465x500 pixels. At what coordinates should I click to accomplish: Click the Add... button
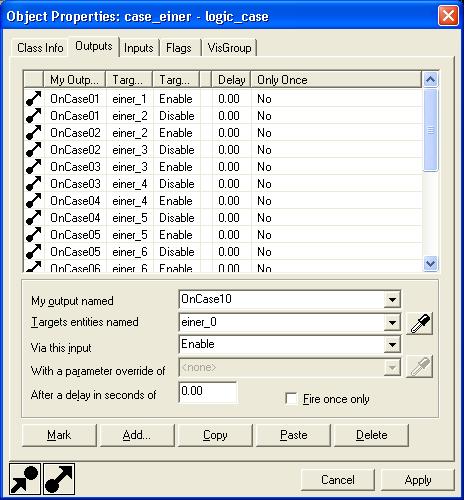[x=137, y=435]
